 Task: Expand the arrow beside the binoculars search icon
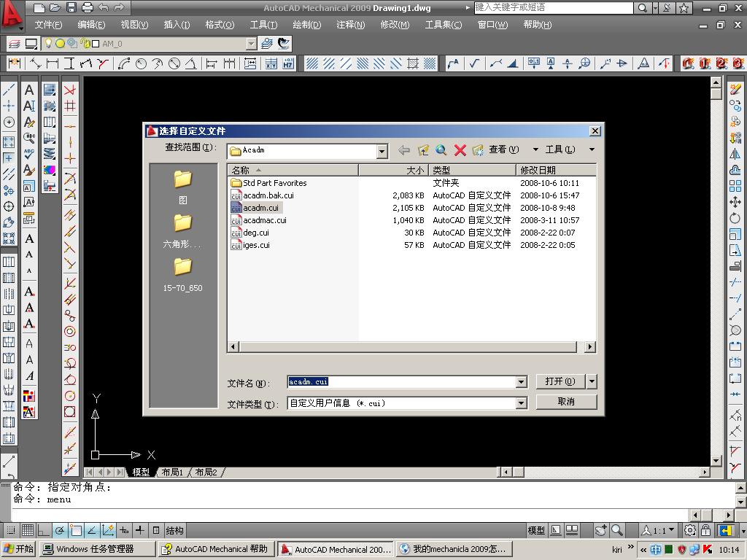pos(656,7)
